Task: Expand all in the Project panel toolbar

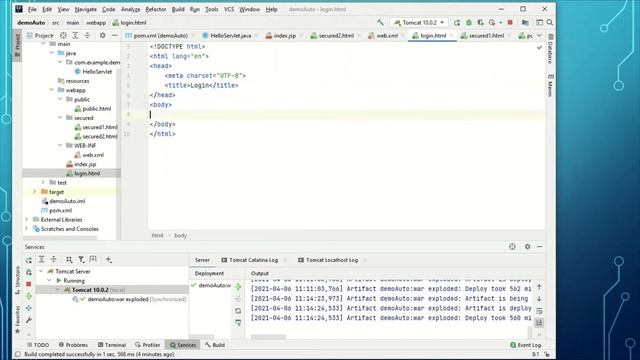Action: 75,36
